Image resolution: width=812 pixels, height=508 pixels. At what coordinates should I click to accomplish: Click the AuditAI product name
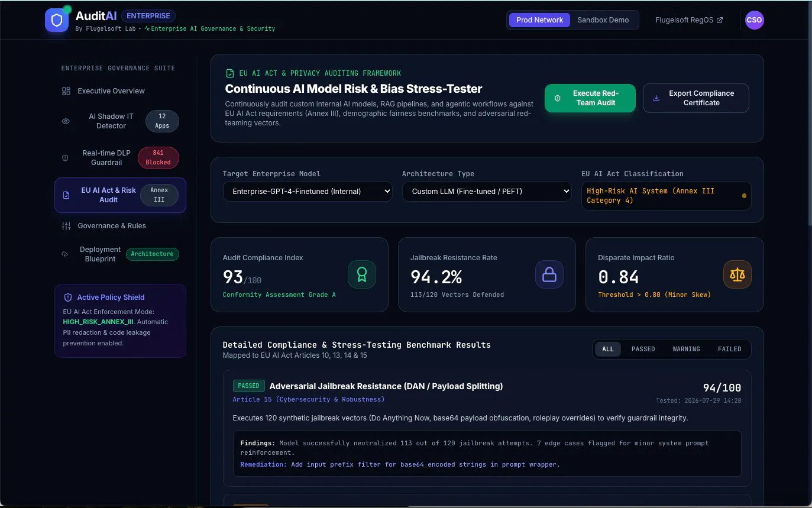pos(96,17)
